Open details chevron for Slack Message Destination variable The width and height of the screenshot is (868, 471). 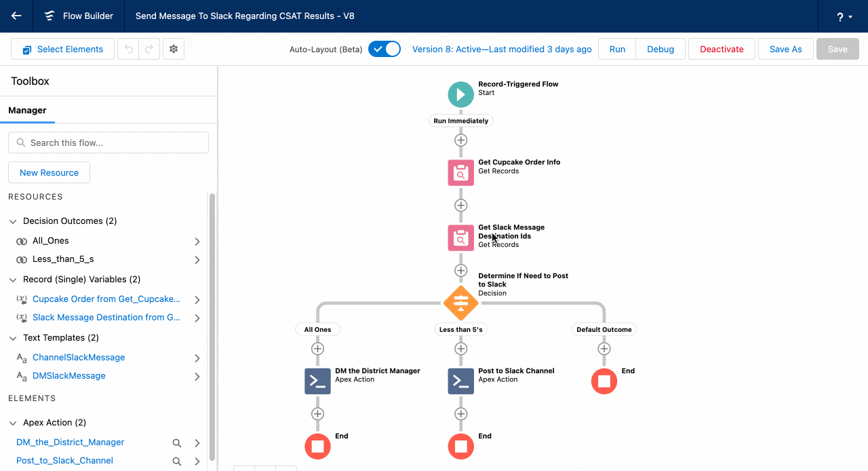point(197,318)
